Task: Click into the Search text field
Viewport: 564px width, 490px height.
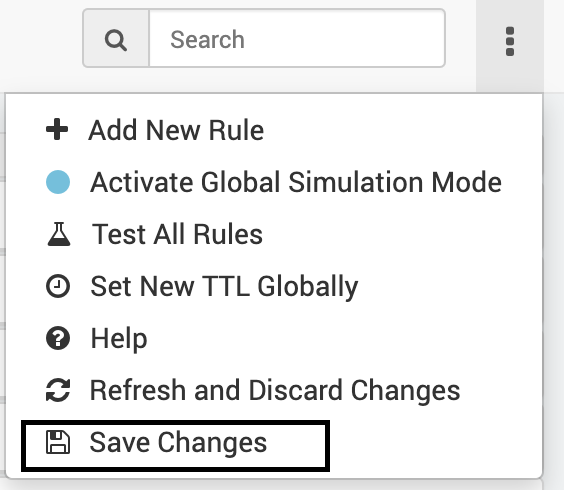Action: 297,38
